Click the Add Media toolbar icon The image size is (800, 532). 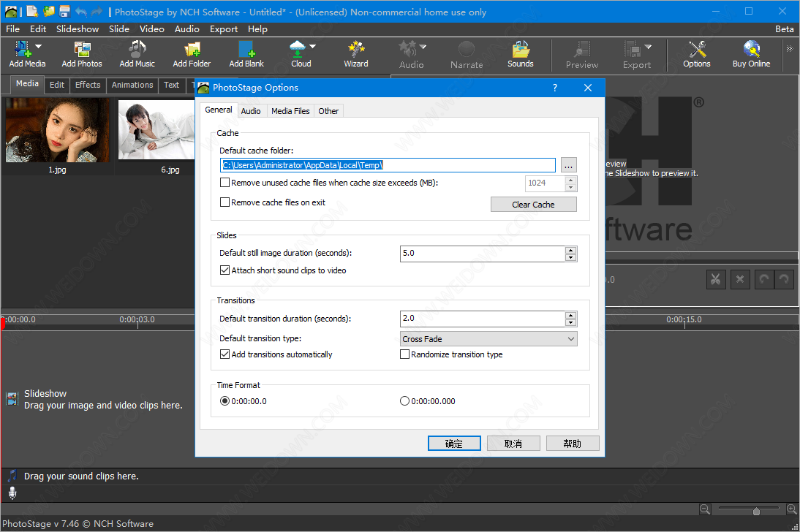pos(23,49)
